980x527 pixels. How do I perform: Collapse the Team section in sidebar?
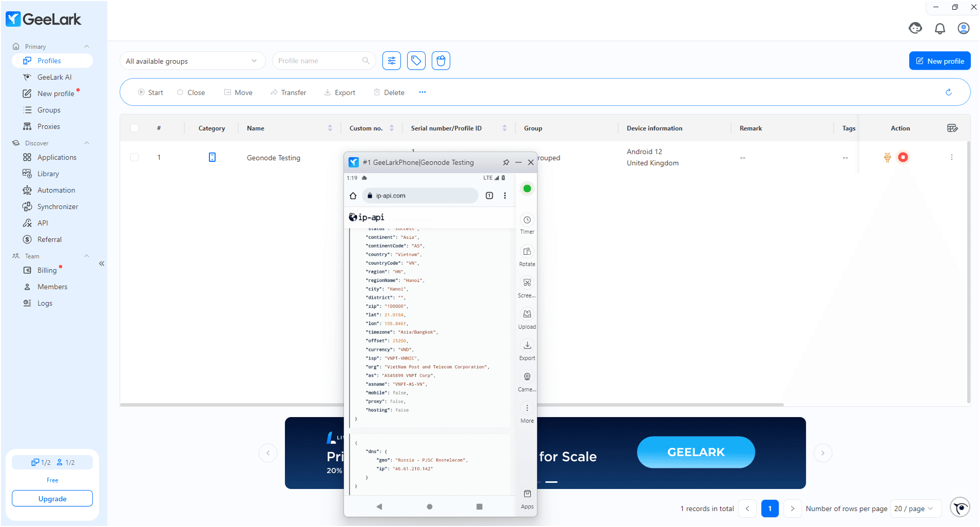click(86, 256)
